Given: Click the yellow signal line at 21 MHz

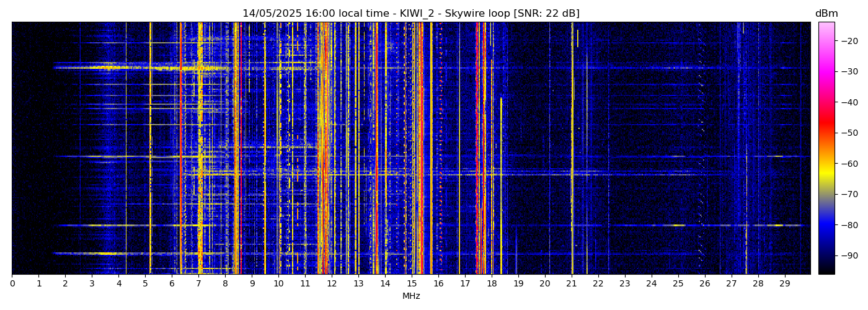Looking at the screenshot, I should point(572,149).
